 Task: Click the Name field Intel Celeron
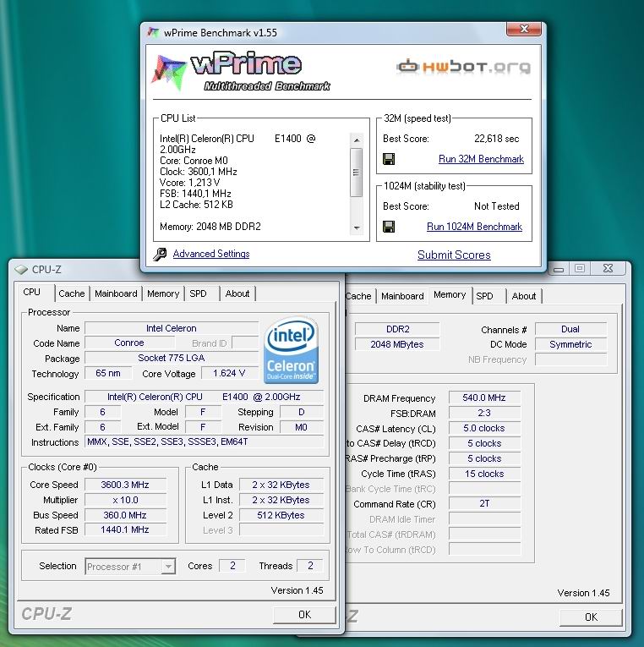coord(171,328)
